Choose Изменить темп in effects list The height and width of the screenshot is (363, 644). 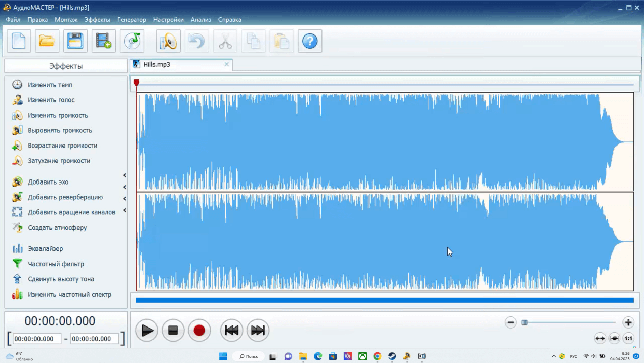coord(50,85)
